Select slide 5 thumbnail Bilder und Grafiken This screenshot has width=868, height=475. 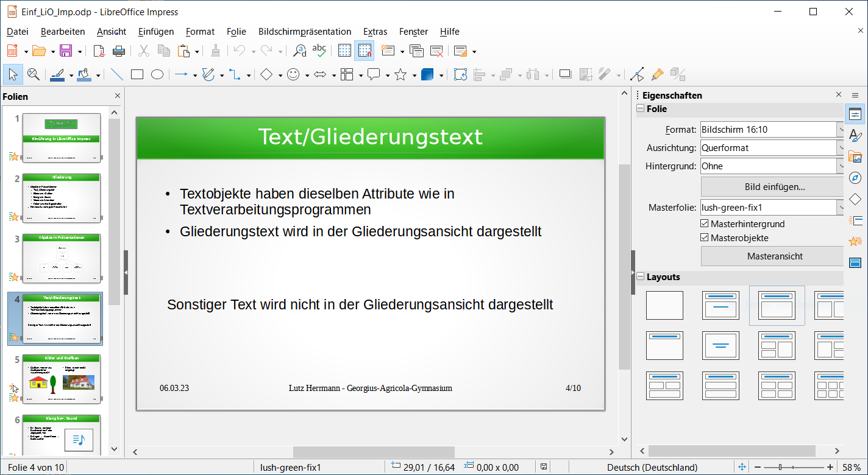click(x=62, y=379)
